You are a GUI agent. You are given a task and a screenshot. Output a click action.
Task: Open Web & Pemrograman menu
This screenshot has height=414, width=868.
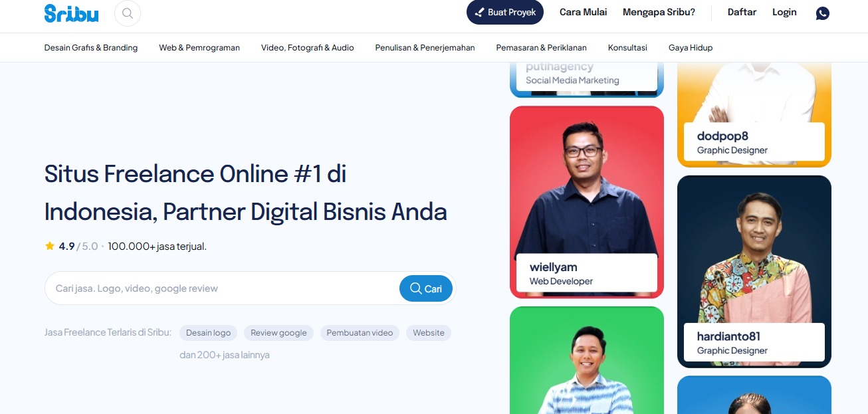199,48
